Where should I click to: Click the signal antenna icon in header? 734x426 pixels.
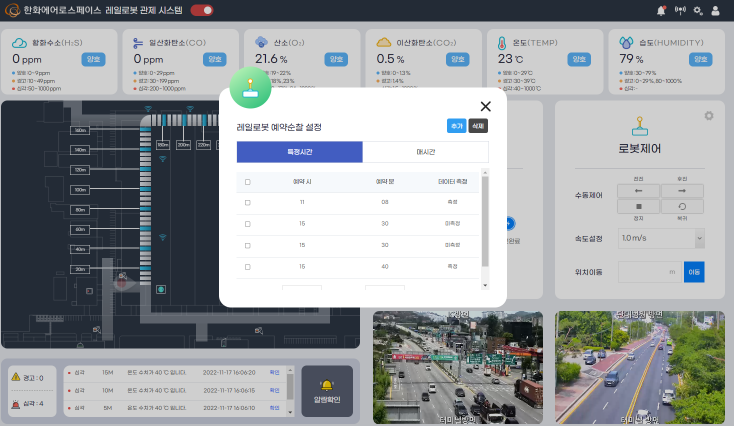(680, 10)
